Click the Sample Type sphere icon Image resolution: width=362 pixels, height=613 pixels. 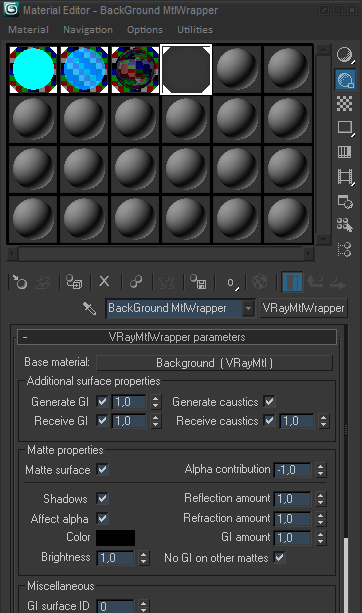click(345, 55)
